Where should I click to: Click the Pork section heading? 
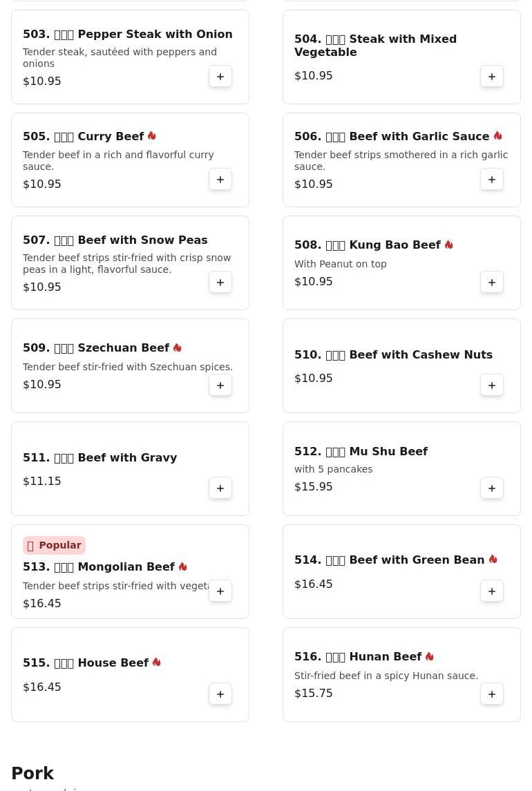(x=32, y=774)
